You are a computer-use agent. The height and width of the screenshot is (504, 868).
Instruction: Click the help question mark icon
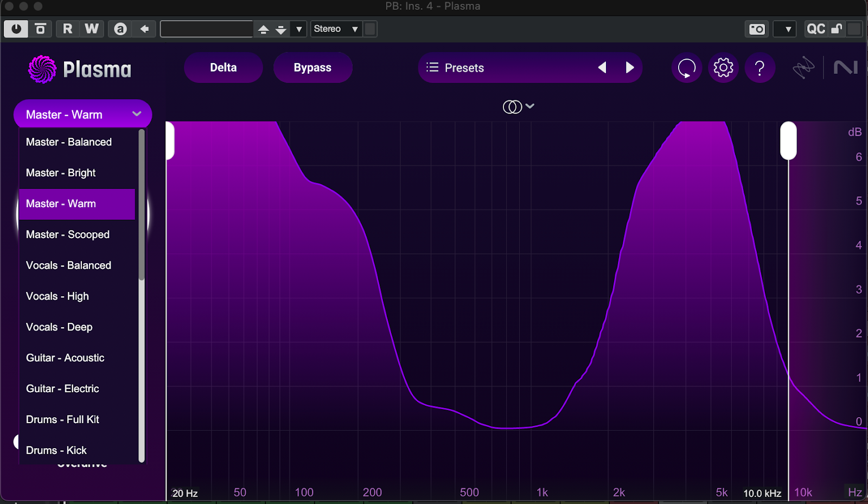[759, 68]
